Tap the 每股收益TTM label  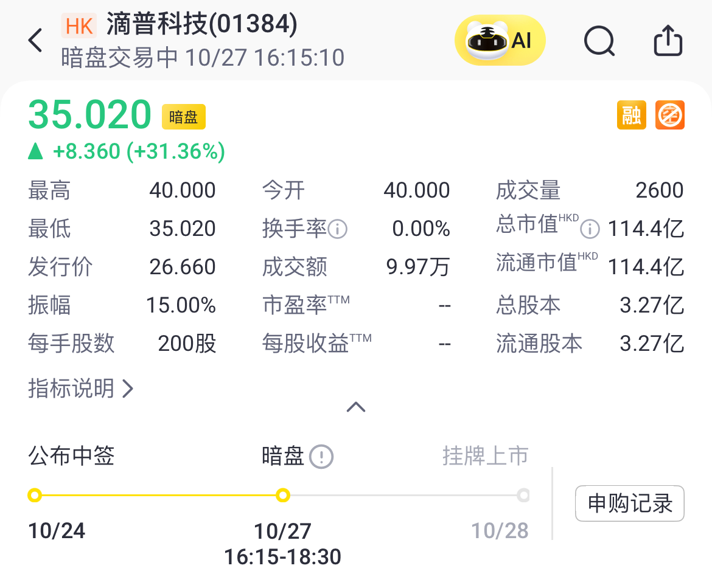317,343
